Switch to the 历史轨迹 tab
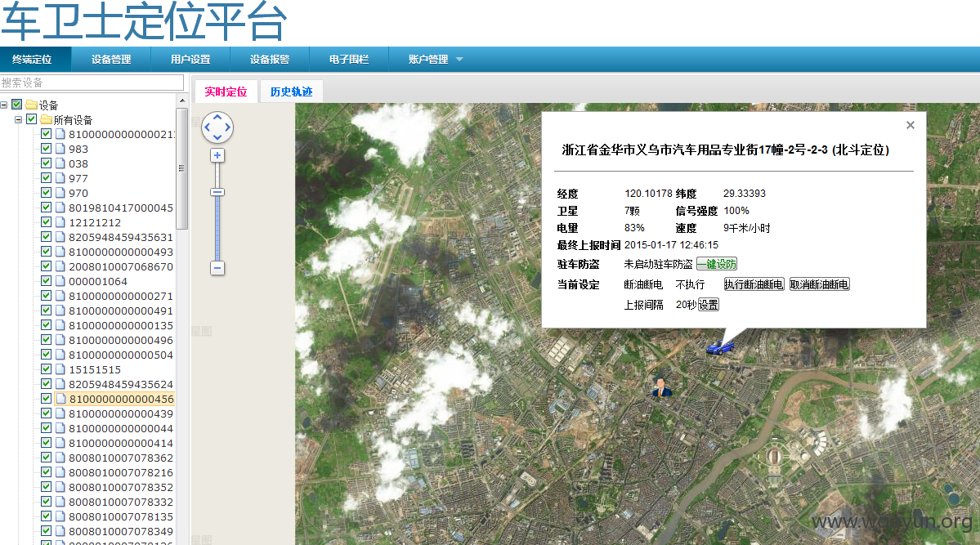The image size is (980, 545). (x=291, y=92)
